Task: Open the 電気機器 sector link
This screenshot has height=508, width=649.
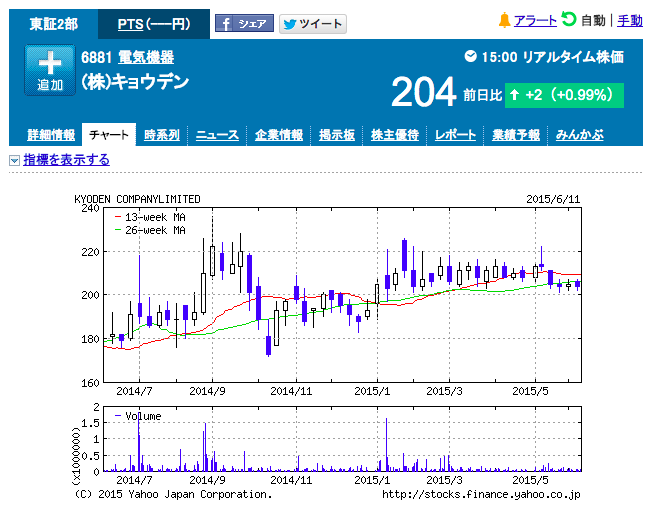Action: coord(146,58)
